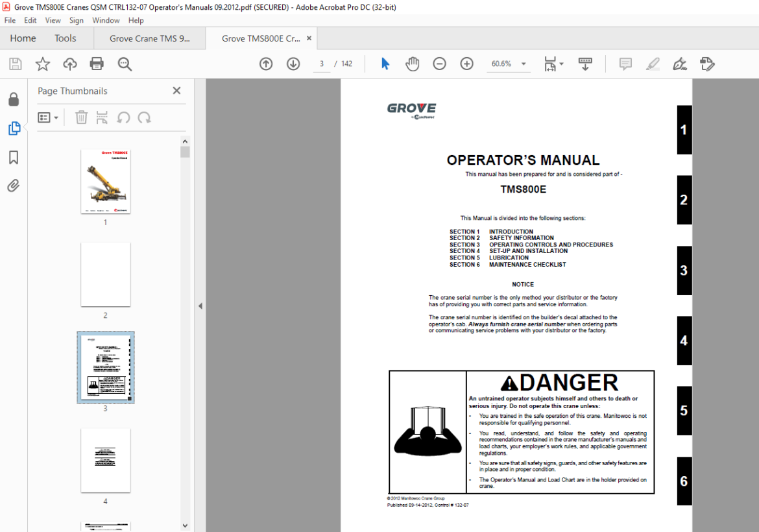
Task: Click the Print file icon
Action: pyautogui.click(x=97, y=64)
